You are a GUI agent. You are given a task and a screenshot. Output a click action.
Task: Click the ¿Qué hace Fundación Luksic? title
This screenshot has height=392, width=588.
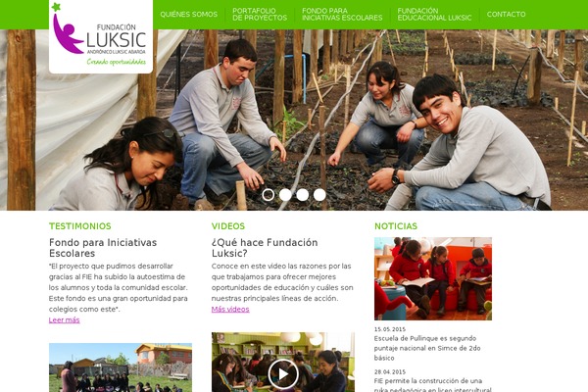(265, 248)
